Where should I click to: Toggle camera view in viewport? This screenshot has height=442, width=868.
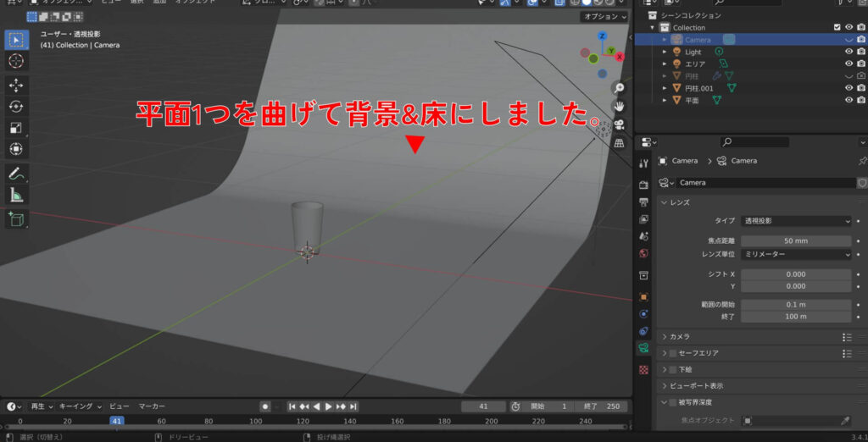(620, 124)
